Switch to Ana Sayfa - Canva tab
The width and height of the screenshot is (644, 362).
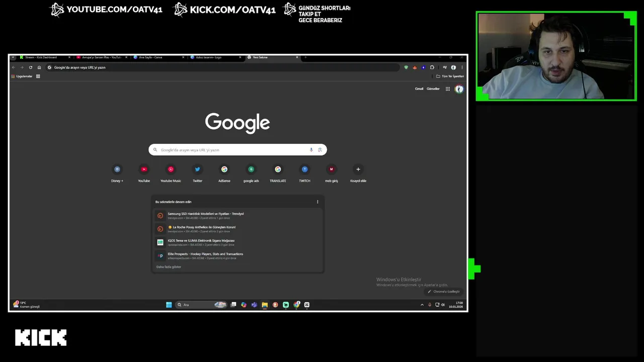(x=157, y=57)
